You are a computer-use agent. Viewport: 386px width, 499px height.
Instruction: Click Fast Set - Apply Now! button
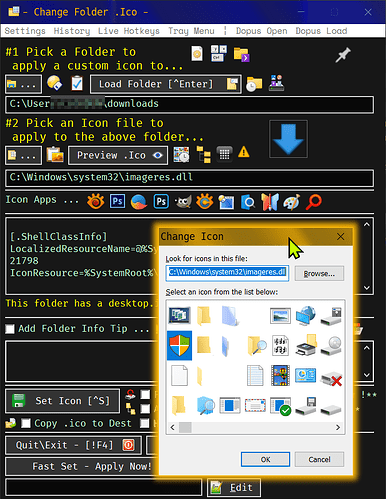pos(82,467)
